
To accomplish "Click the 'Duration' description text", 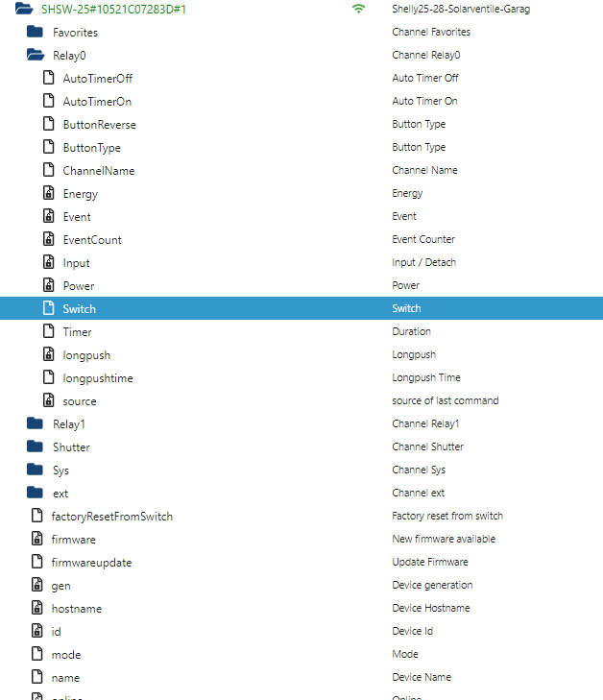I will (x=412, y=331).
